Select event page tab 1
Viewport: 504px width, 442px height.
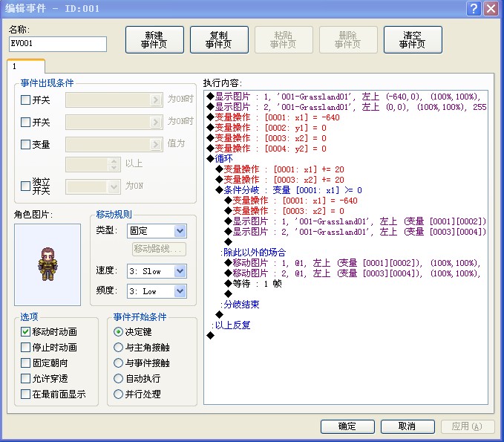pos(26,66)
